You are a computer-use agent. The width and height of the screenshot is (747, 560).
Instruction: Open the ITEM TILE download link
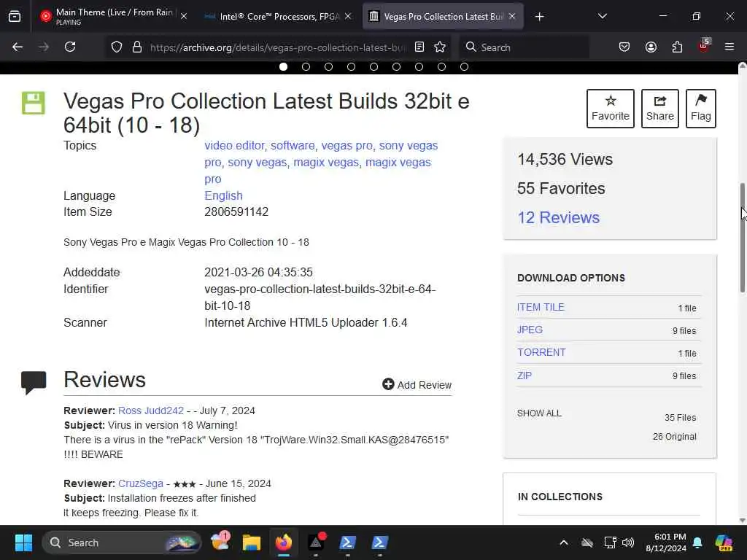541,307
